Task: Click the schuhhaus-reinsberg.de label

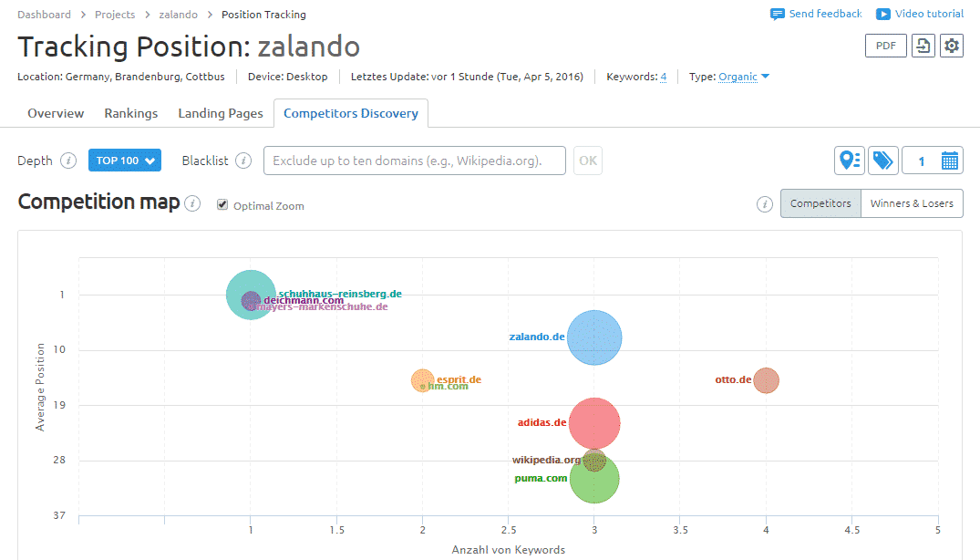Action: (x=340, y=293)
